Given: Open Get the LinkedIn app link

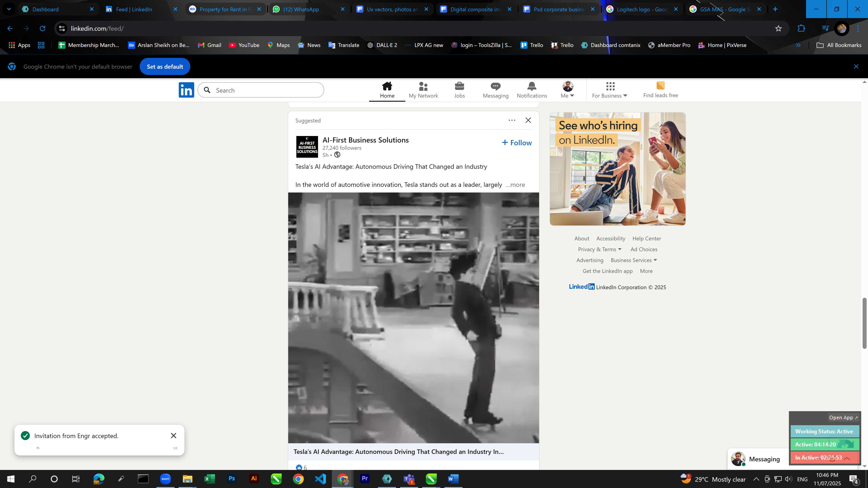Looking at the screenshot, I should click(608, 271).
